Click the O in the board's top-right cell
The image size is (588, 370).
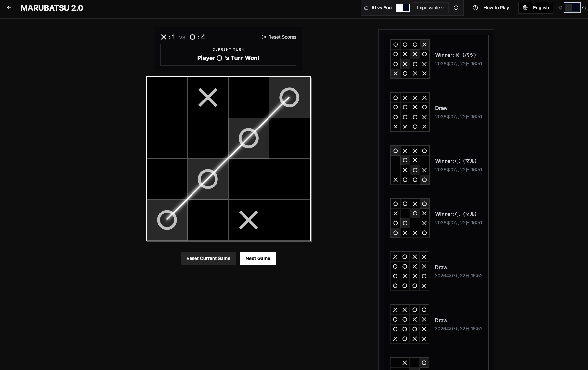pos(290,98)
